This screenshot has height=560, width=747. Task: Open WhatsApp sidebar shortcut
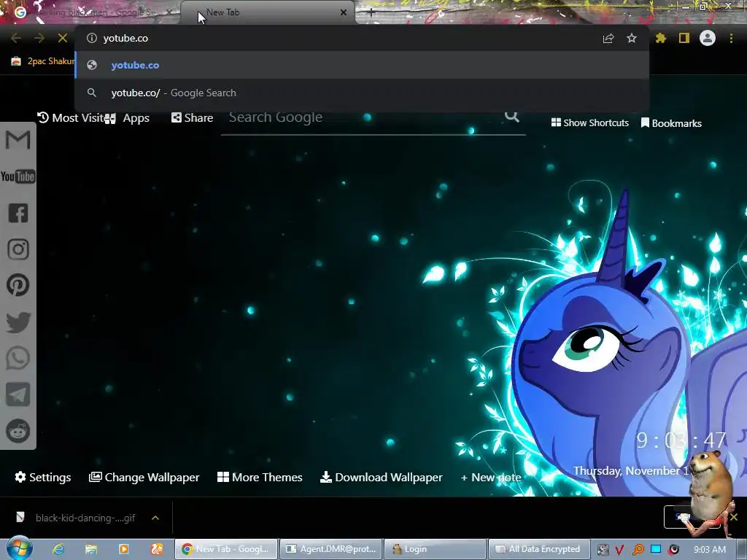18,358
